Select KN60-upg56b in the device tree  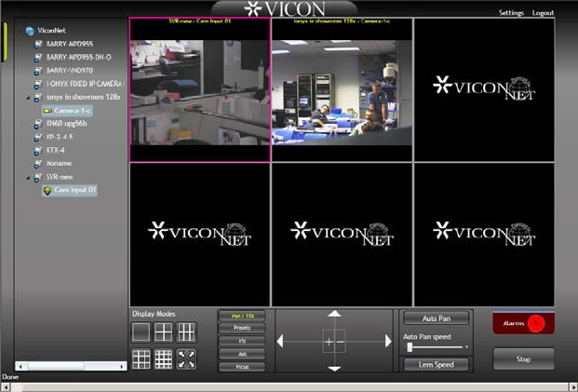(x=66, y=124)
